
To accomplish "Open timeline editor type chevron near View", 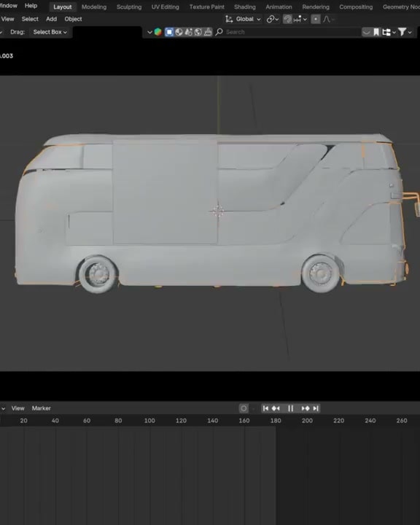I will click(x=3, y=408).
